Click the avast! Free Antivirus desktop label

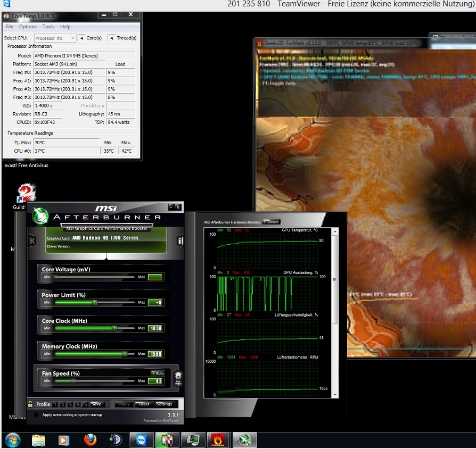pyautogui.click(x=27, y=165)
